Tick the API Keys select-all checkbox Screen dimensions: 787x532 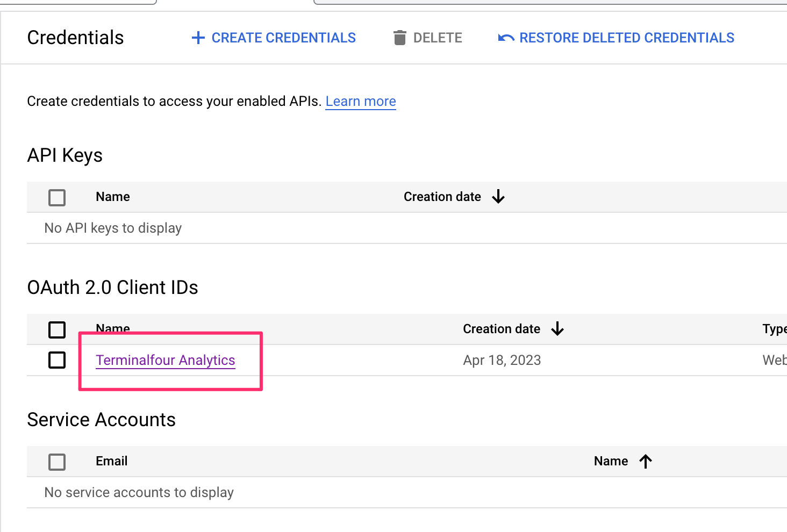point(57,197)
